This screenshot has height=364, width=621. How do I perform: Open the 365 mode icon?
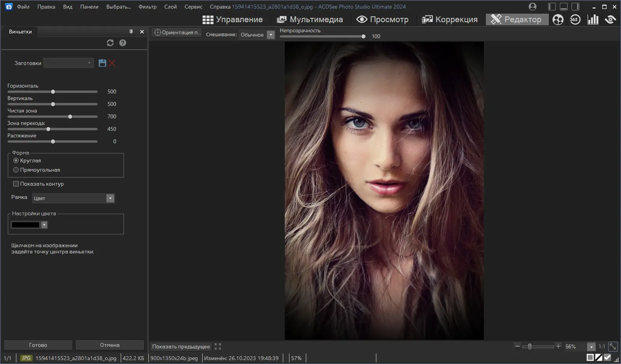(x=575, y=19)
